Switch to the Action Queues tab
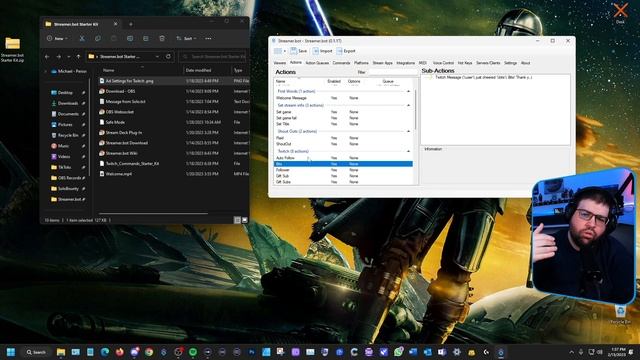 click(x=317, y=63)
